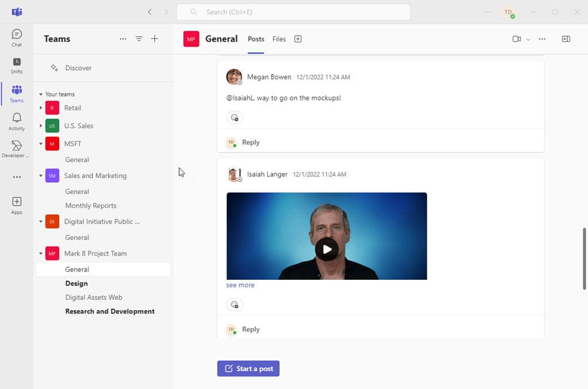Toggle the channel info side pane
Screen dimensions: 588x389
click(x=566, y=39)
